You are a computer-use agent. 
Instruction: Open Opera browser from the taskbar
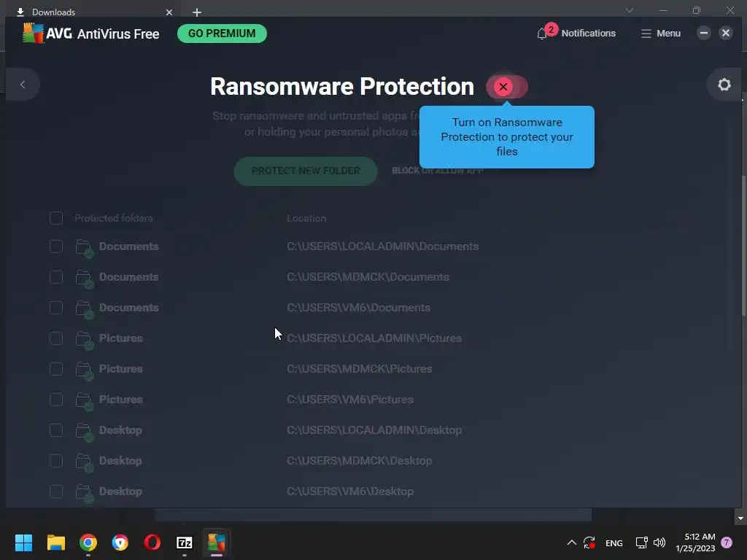point(152,542)
